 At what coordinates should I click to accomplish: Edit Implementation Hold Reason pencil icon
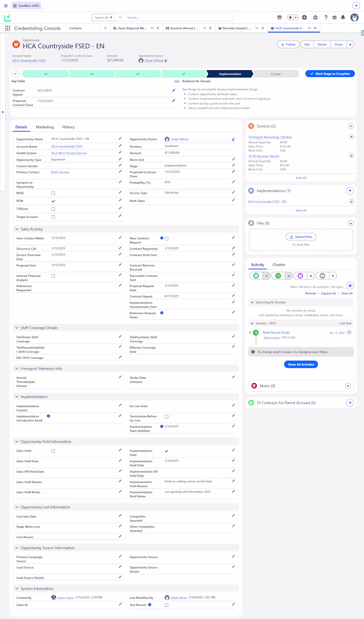233,481
